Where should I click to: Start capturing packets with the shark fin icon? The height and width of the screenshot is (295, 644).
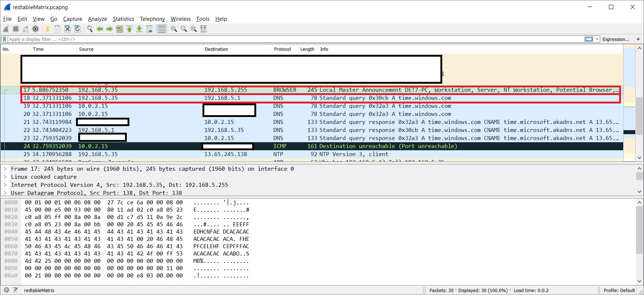[6, 29]
